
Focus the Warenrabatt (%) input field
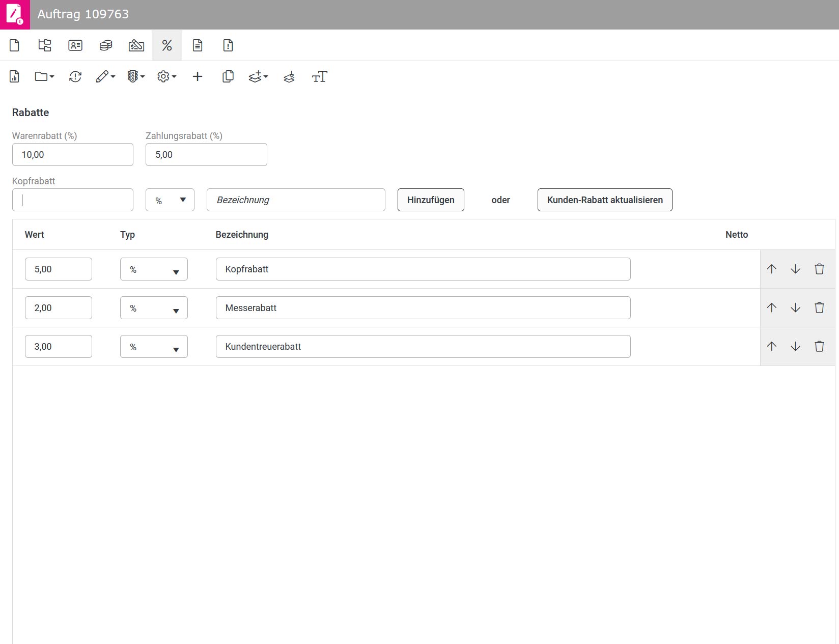tap(73, 155)
